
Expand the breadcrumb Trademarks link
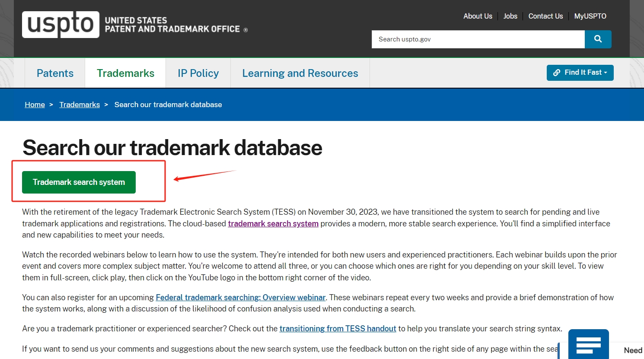click(x=80, y=104)
